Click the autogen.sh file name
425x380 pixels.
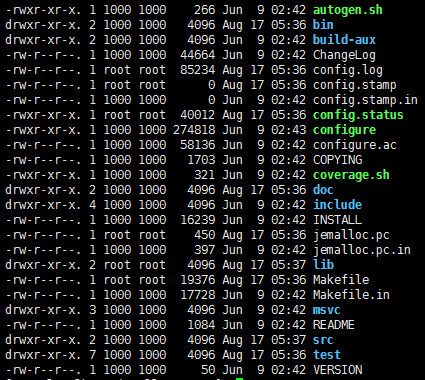click(x=348, y=10)
